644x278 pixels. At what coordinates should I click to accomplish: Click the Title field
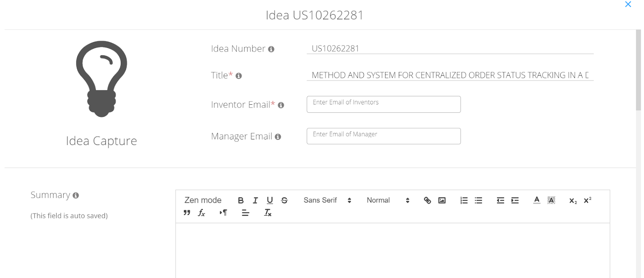[x=450, y=75]
